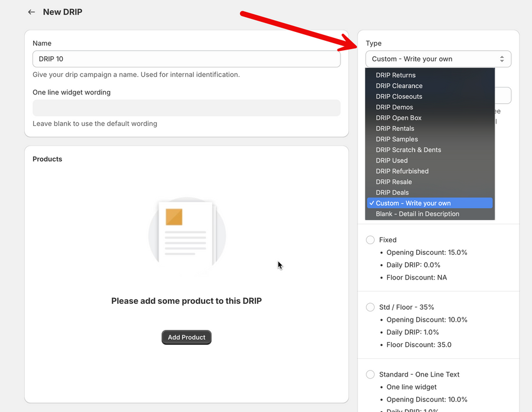Select the Std / Floor - 35% option
532x412 pixels.
pos(370,307)
